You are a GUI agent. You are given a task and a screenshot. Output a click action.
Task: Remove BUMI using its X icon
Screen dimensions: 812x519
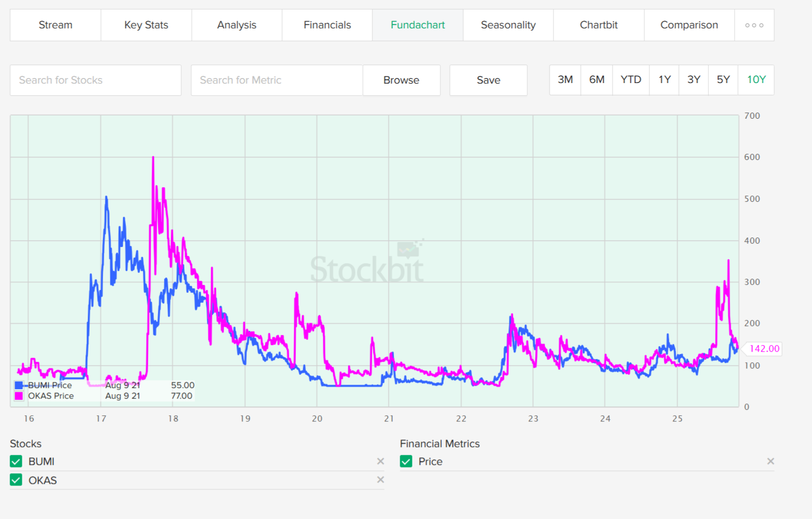click(x=381, y=461)
